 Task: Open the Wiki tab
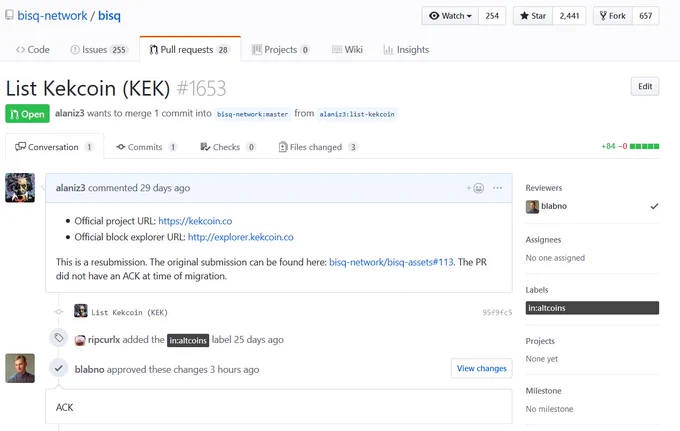point(347,49)
